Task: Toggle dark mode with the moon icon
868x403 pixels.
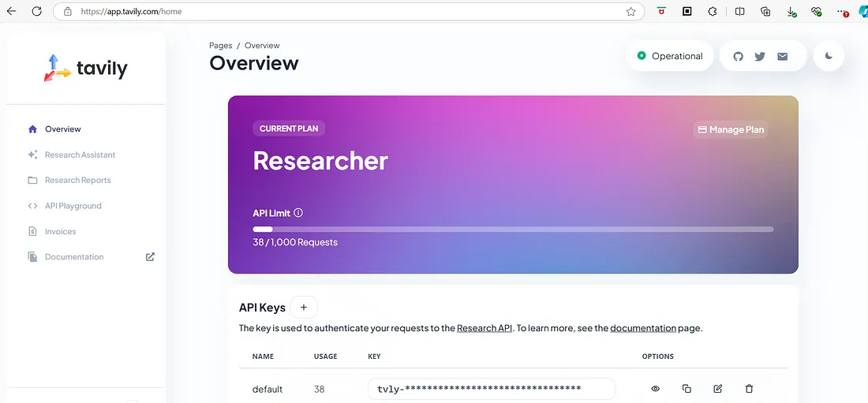Action: coord(829,56)
